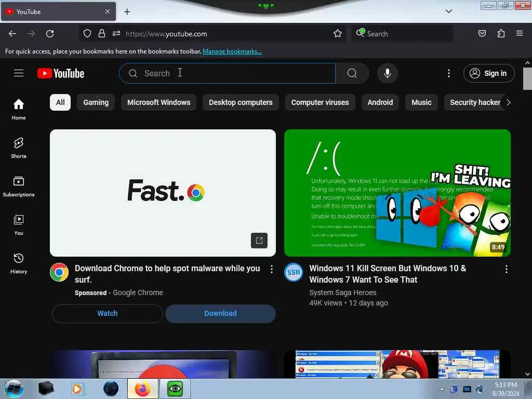The height and width of the screenshot is (399, 532).
Task: Open the Manage bookmarks link
Action: (232, 51)
